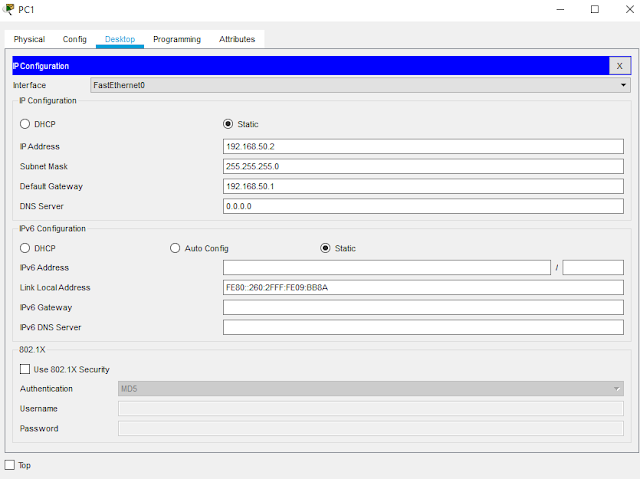Click the Link Local Address field
The height and width of the screenshot is (479, 640).
click(x=423, y=287)
